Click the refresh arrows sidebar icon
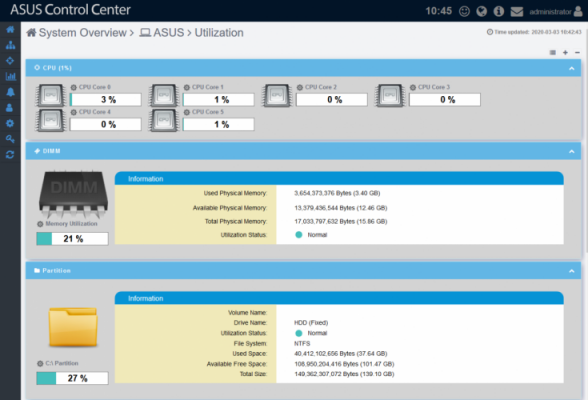This screenshot has width=588, height=400. [10, 154]
